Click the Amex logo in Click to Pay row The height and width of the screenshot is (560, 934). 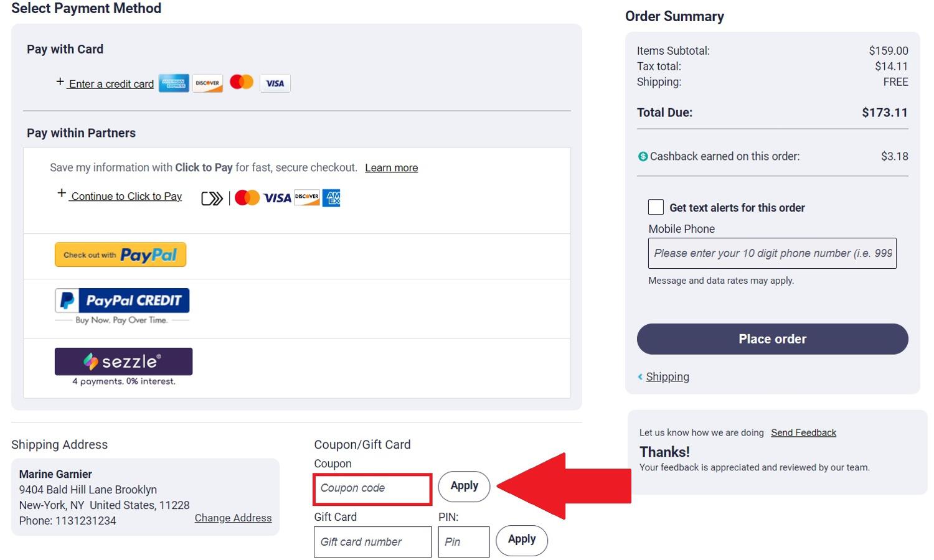point(331,198)
